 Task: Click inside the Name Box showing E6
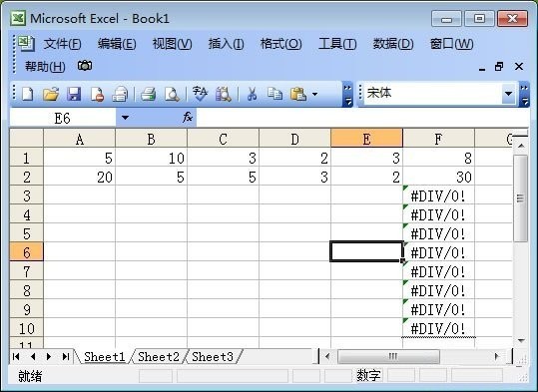tap(63, 118)
